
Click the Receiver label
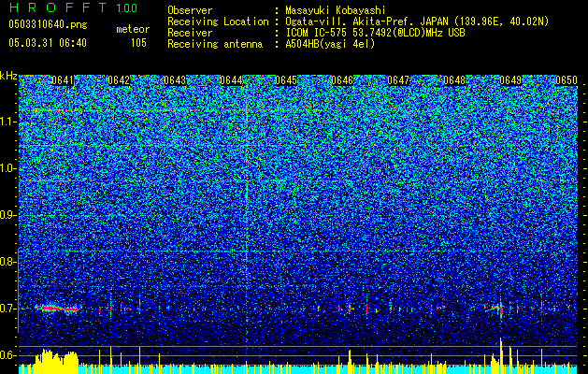point(190,33)
